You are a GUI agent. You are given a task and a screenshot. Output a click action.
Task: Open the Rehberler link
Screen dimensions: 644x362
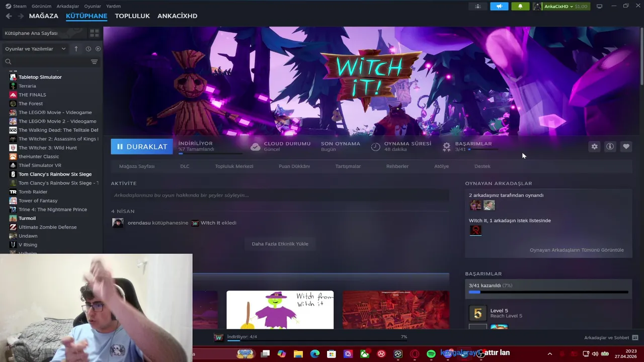[397, 166]
